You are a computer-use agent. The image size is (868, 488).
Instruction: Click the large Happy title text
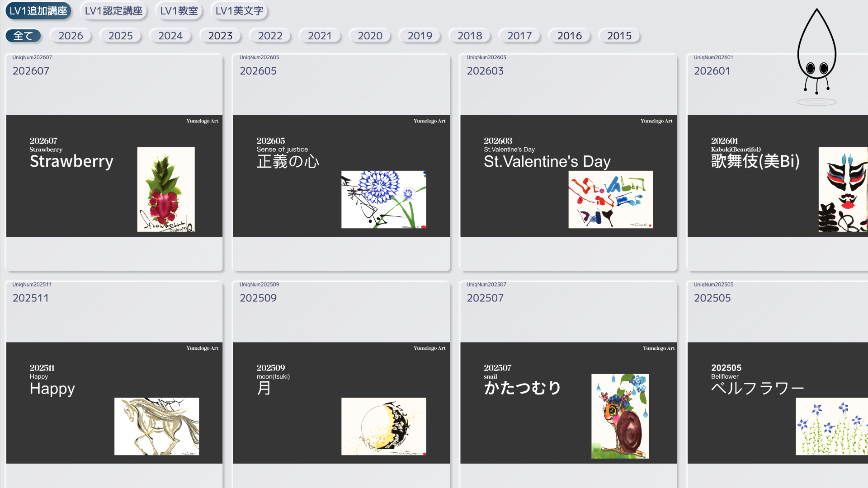tap(52, 389)
